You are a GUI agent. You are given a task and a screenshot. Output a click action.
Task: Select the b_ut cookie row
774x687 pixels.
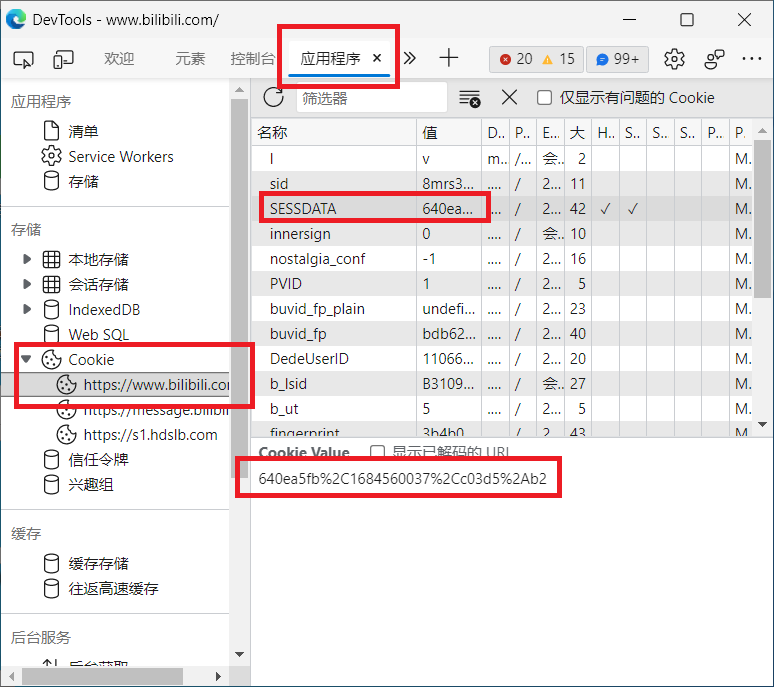[502, 409]
